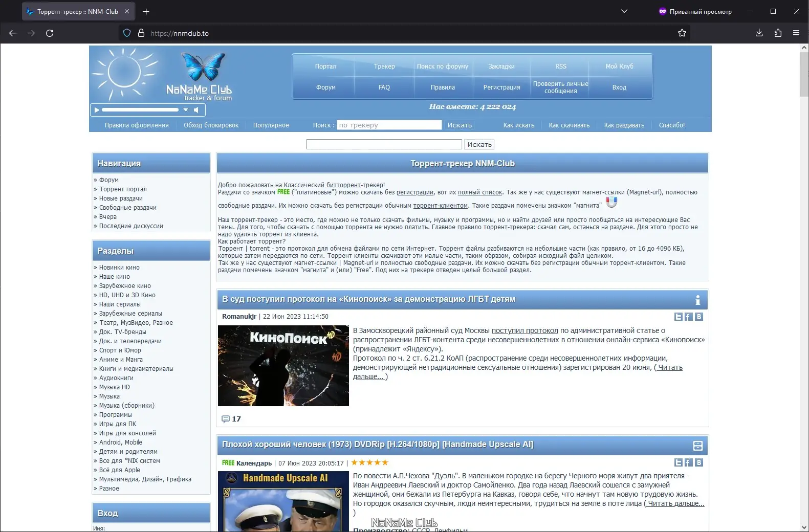The image size is (809, 532).
Task: Share Плохой хороший человек on VK
Action: tap(699, 462)
